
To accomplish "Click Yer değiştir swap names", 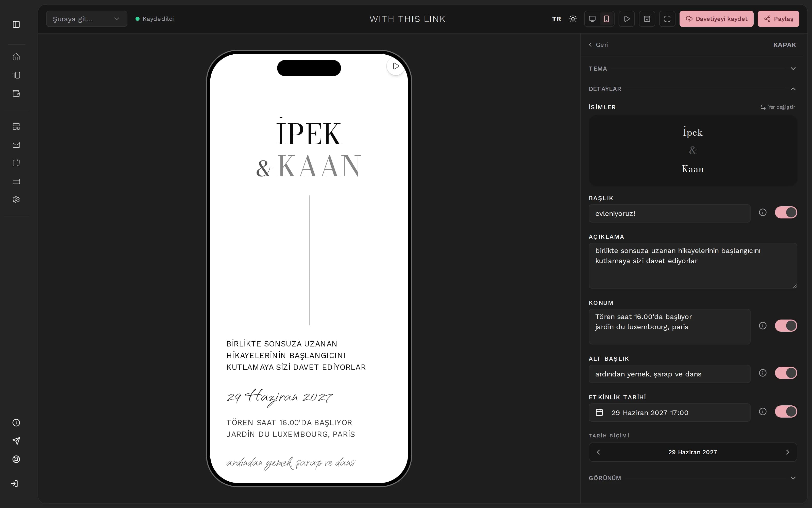I will click(x=778, y=107).
